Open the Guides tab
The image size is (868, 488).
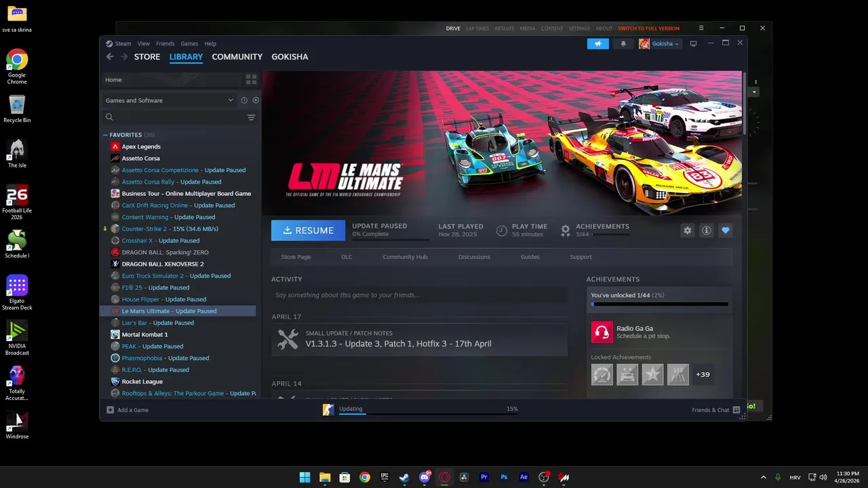click(x=530, y=257)
